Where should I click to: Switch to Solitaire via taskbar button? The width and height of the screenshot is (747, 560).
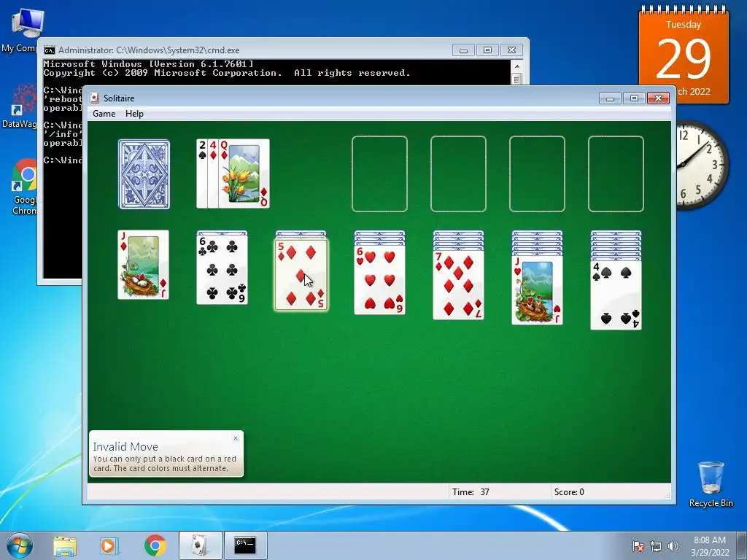click(200, 545)
